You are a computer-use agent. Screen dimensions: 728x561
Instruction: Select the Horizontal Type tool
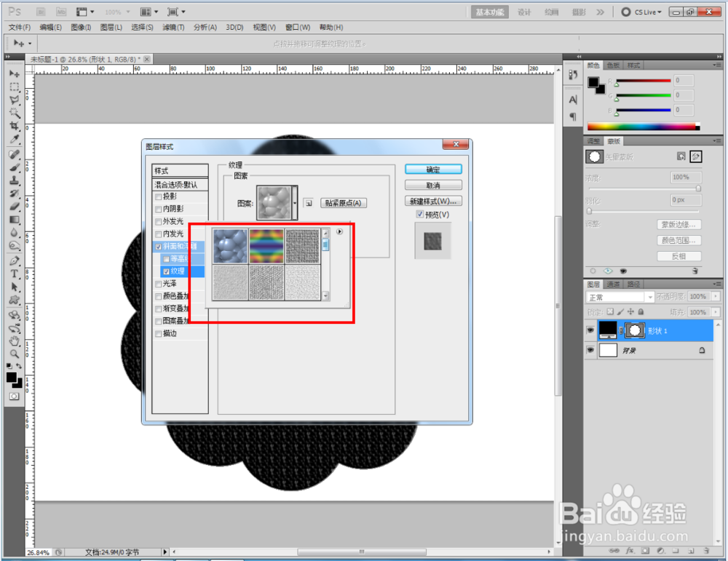coord(15,274)
